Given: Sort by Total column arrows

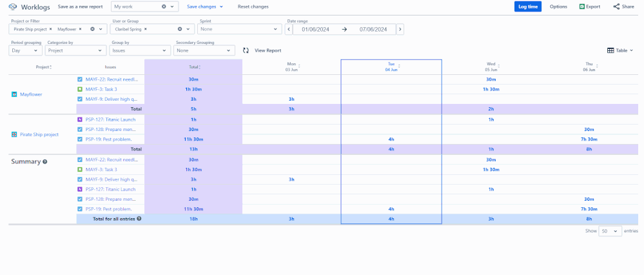Looking at the screenshot, I should 200,67.
